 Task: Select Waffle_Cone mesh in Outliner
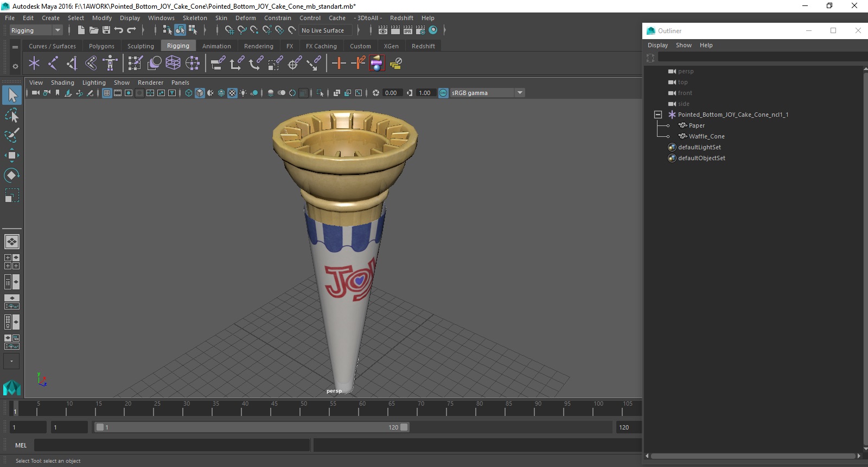tap(706, 136)
